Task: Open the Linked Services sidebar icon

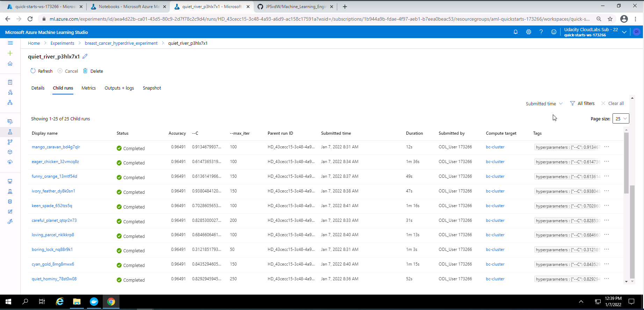Action: [10, 221]
